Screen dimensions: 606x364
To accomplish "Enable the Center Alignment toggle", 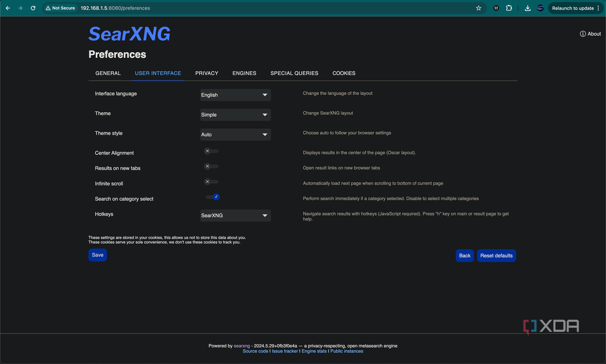I will click(x=211, y=151).
